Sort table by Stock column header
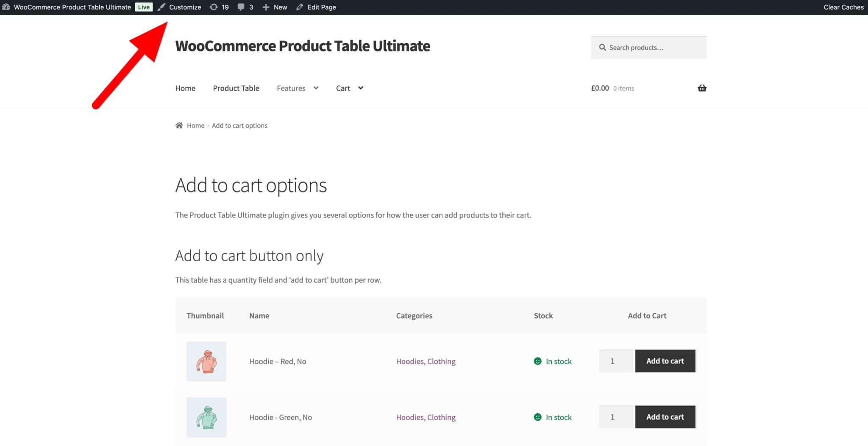This screenshot has width=868, height=446. coord(543,316)
